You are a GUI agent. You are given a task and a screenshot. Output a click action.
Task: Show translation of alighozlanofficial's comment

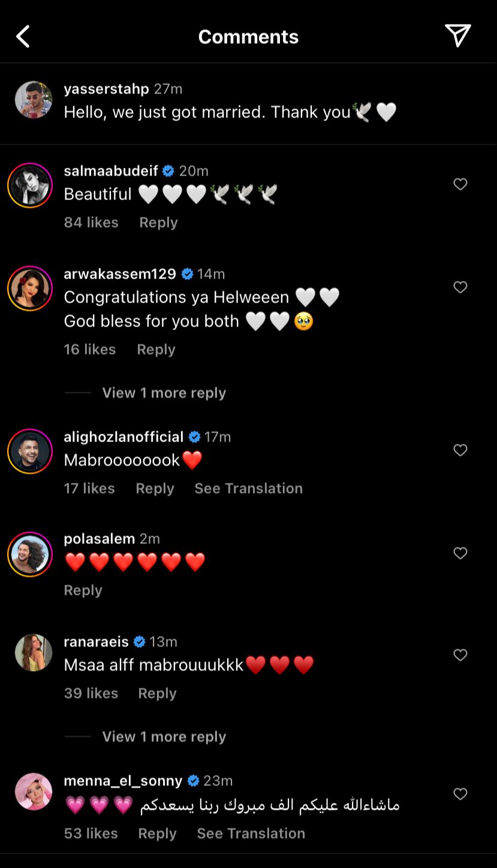[x=248, y=488]
